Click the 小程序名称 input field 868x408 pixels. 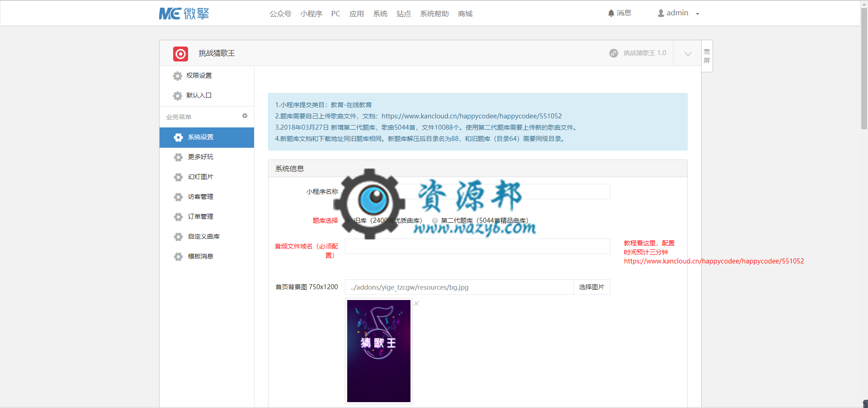click(x=477, y=192)
